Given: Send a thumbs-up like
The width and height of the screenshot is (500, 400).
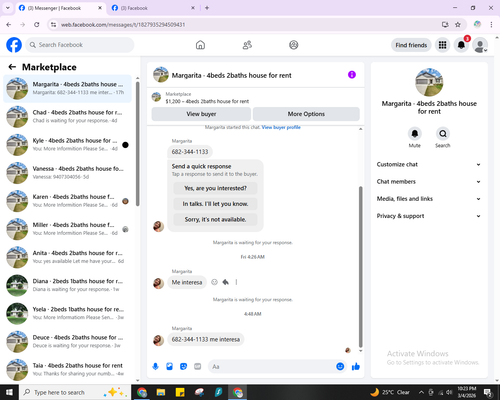Looking at the screenshot, I should point(356,367).
